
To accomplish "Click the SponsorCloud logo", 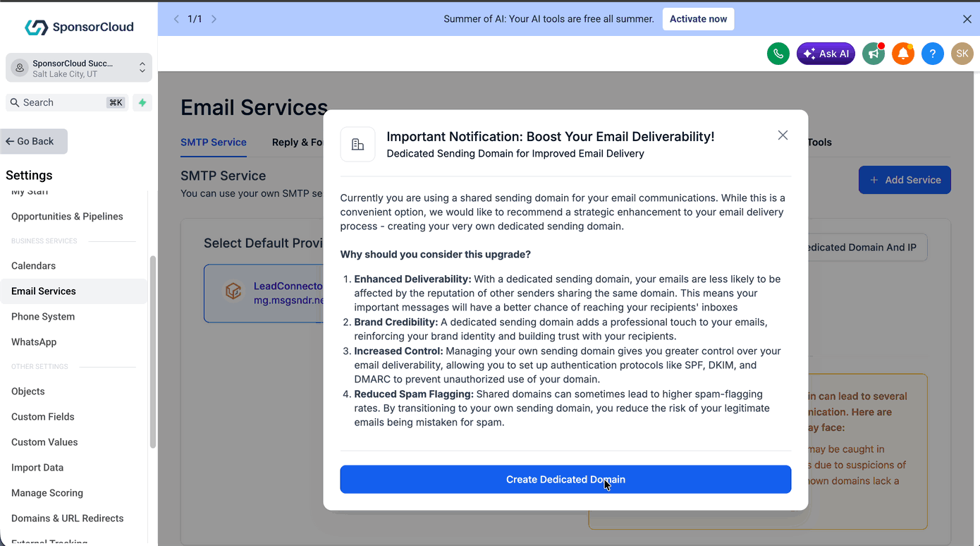I will [79, 27].
